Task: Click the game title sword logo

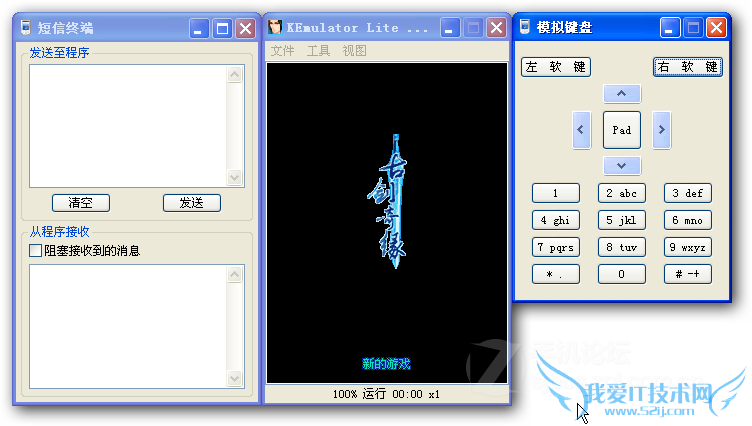Action: point(388,201)
